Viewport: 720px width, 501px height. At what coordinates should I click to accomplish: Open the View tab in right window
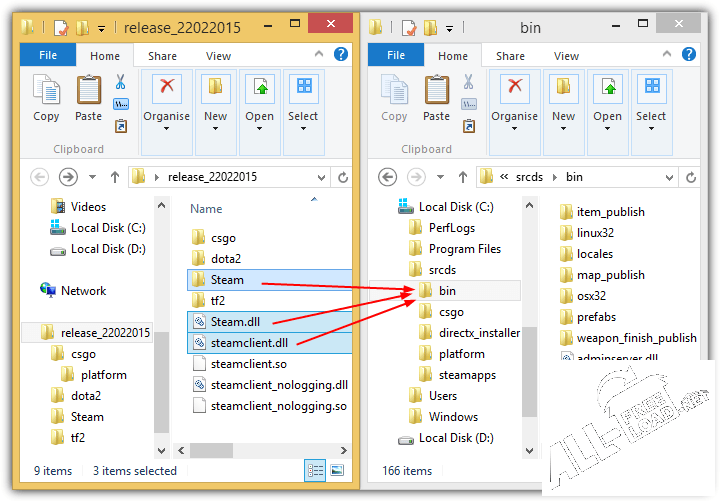pos(566,56)
